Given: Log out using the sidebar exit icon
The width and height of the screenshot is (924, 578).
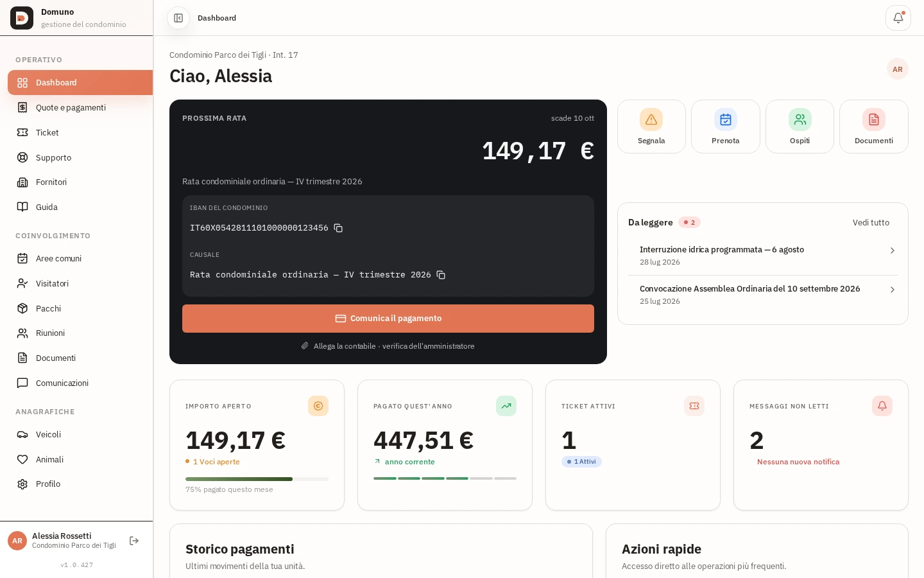Looking at the screenshot, I should (134, 541).
